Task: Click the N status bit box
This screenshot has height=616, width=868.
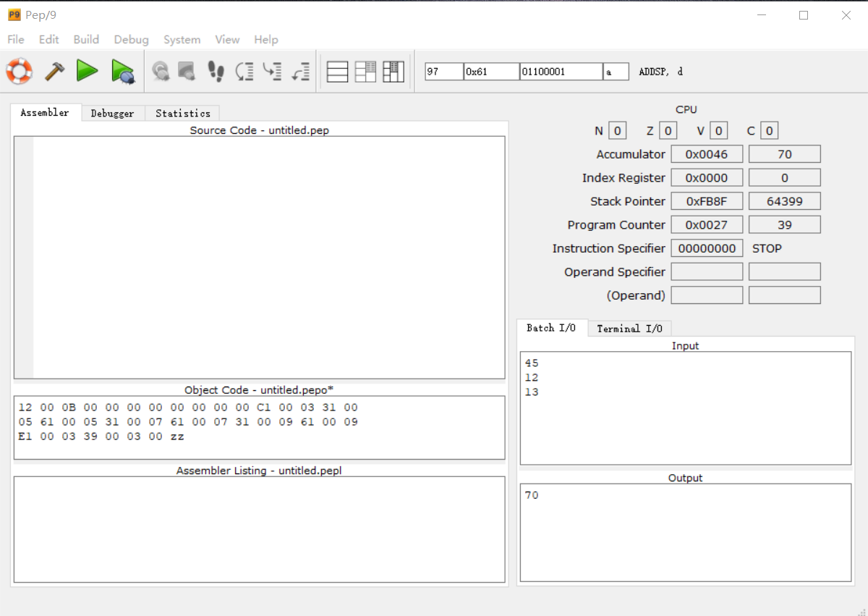Action: (x=617, y=131)
